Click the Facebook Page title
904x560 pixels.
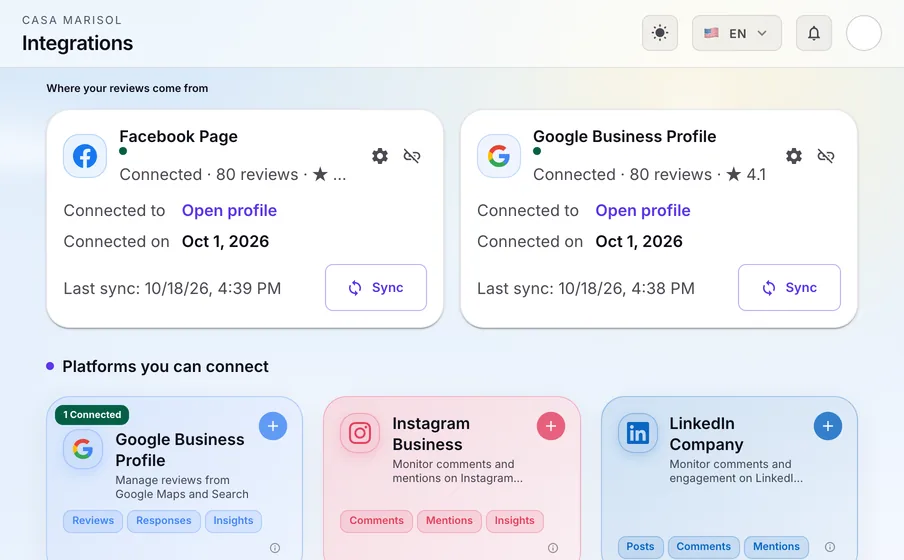click(x=178, y=137)
